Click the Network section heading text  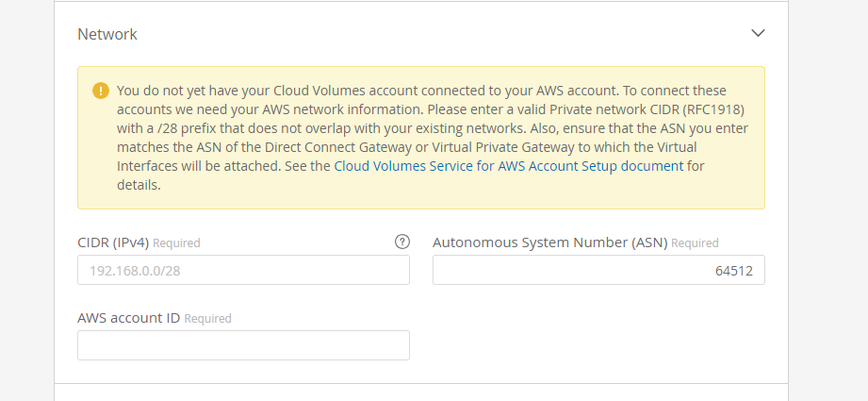106,34
